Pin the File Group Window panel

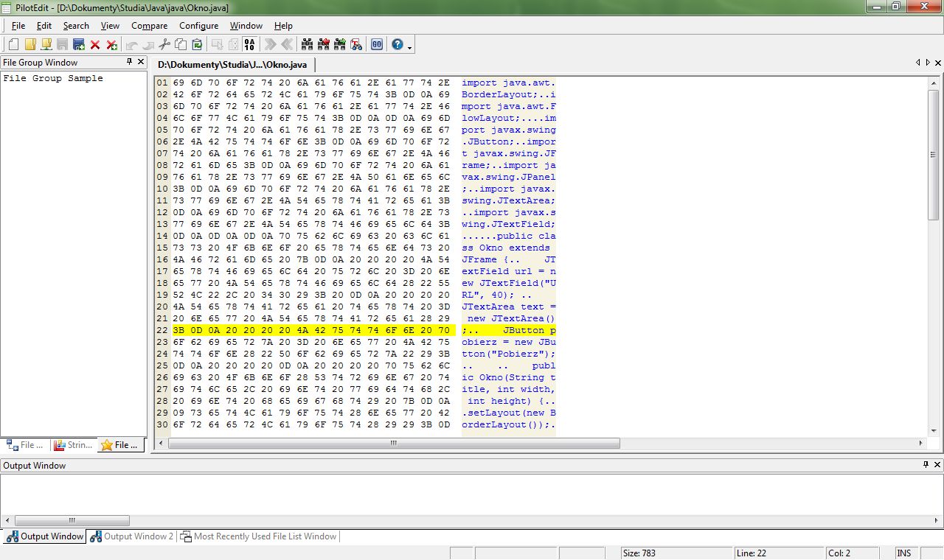click(x=130, y=62)
